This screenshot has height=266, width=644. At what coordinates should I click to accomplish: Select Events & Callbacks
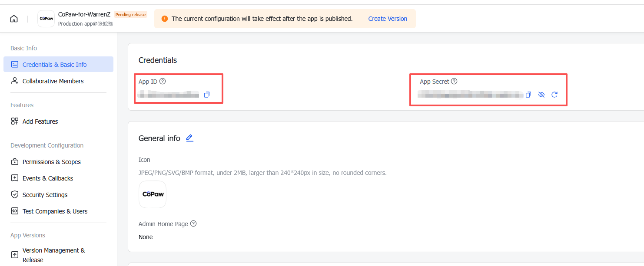[48, 178]
